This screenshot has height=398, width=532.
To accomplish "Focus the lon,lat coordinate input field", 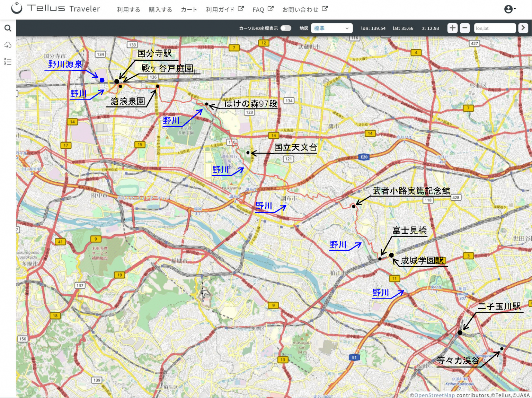I will [495, 28].
